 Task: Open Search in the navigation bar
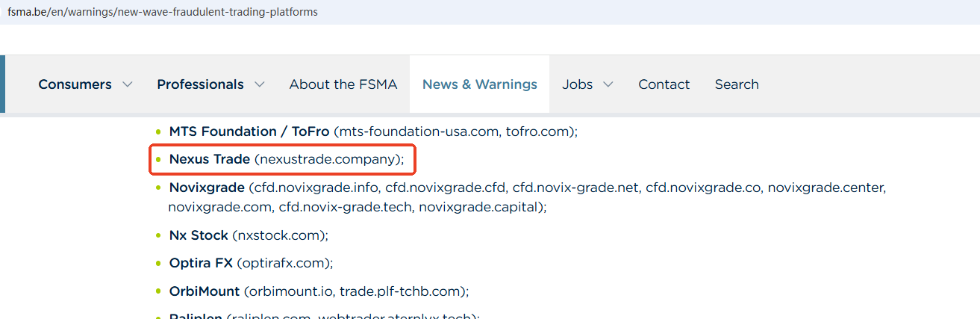pyautogui.click(x=737, y=84)
